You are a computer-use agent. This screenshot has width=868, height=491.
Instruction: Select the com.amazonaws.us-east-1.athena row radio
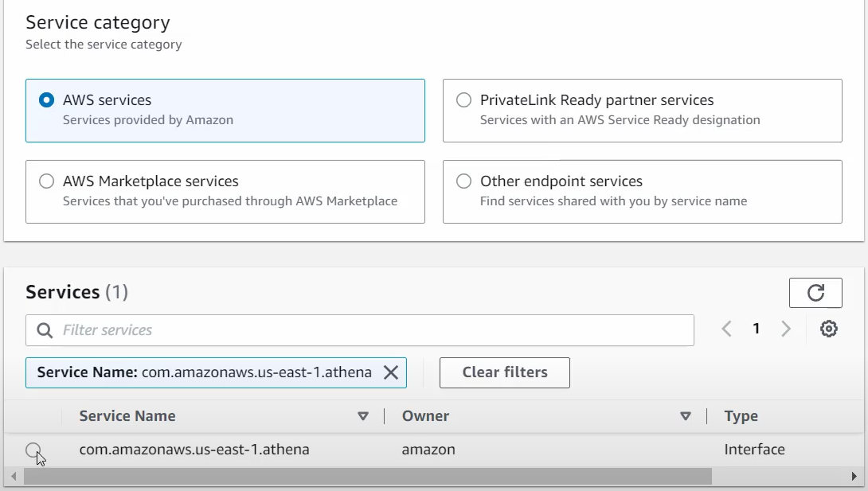click(33, 450)
